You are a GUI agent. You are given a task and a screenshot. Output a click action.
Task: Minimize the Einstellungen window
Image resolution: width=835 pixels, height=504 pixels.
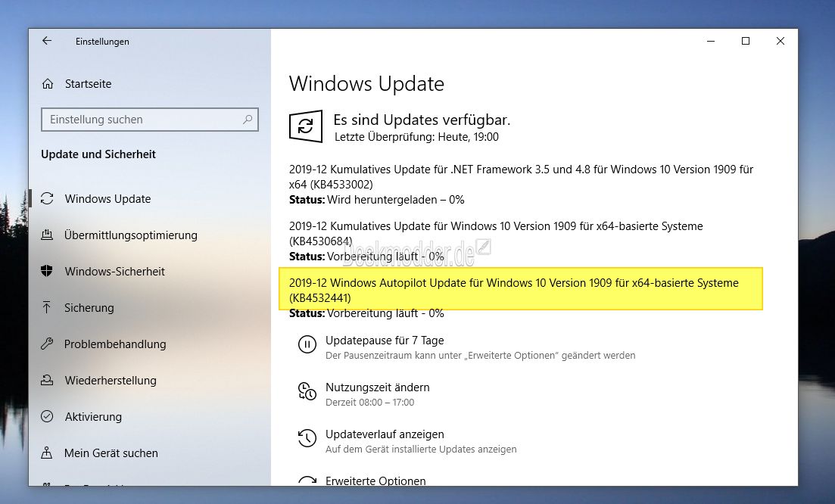click(x=710, y=41)
